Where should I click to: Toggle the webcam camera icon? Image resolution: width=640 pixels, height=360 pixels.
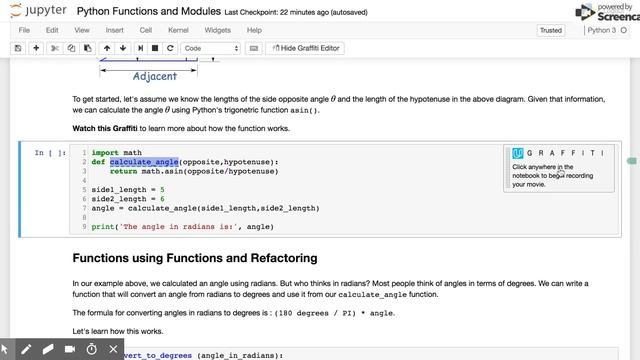coord(70,349)
